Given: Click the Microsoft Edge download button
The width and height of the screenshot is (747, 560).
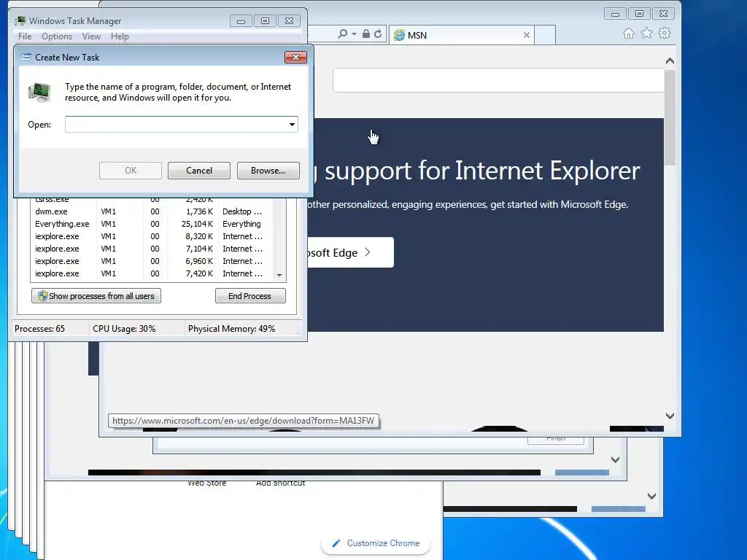Looking at the screenshot, I should tap(351, 252).
